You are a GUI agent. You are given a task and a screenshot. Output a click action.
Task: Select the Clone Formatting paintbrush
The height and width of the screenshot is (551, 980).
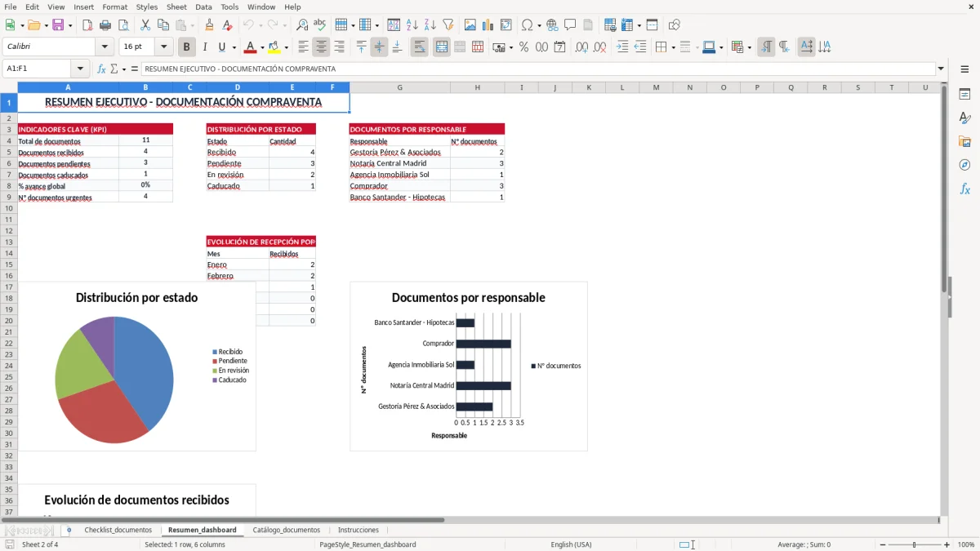pyautogui.click(x=210, y=25)
